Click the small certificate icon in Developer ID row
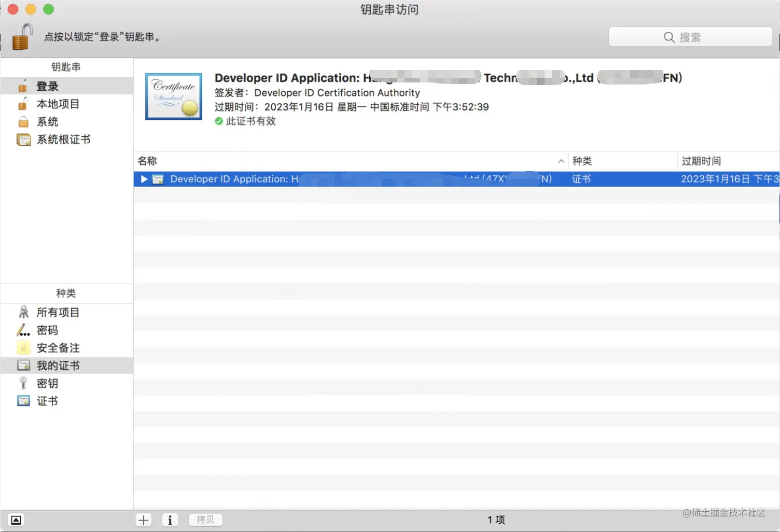 click(158, 179)
